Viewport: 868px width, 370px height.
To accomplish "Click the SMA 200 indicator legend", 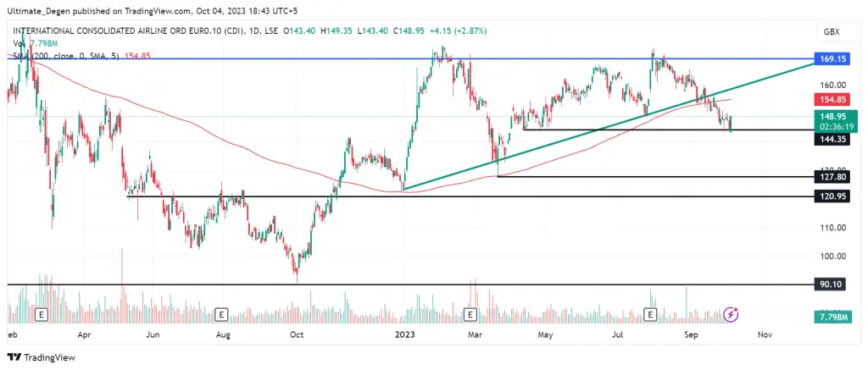I will click(x=82, y=56).
